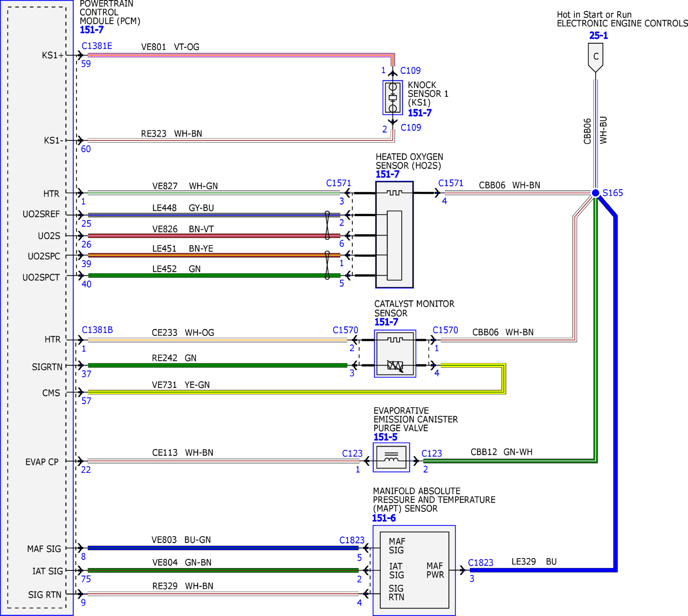Click the LE329 BU wire label

coord(534,561)
